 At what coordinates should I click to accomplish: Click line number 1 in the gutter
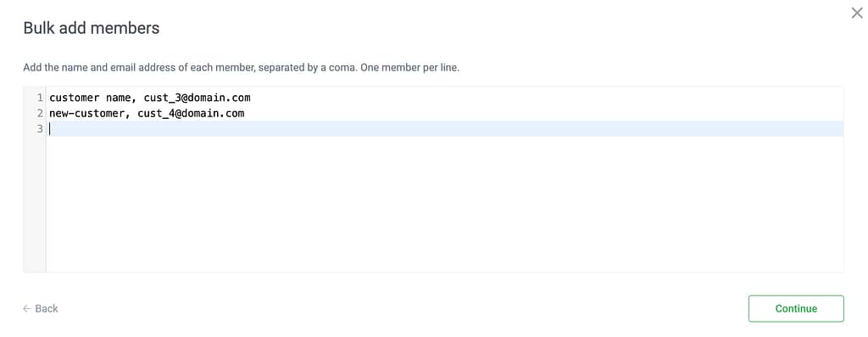pyautogui.click(x=40, y=98)
